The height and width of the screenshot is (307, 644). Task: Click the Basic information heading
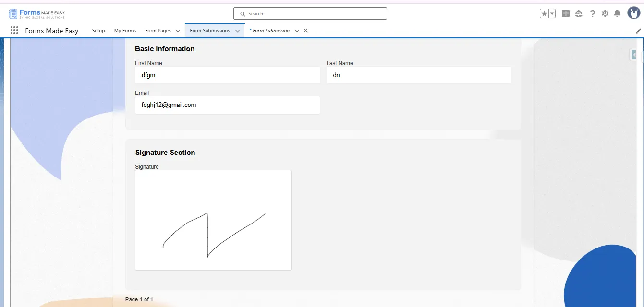coord(165,49)
